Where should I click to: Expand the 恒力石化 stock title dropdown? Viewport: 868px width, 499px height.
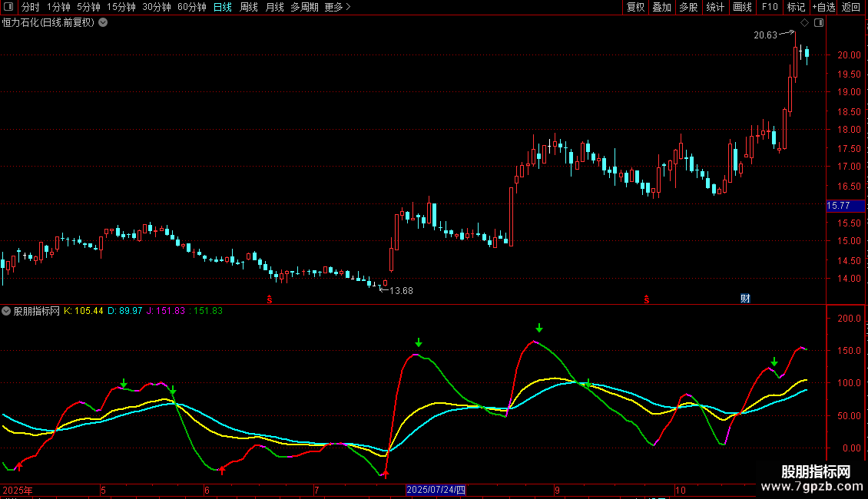click(x=103, y=22)
